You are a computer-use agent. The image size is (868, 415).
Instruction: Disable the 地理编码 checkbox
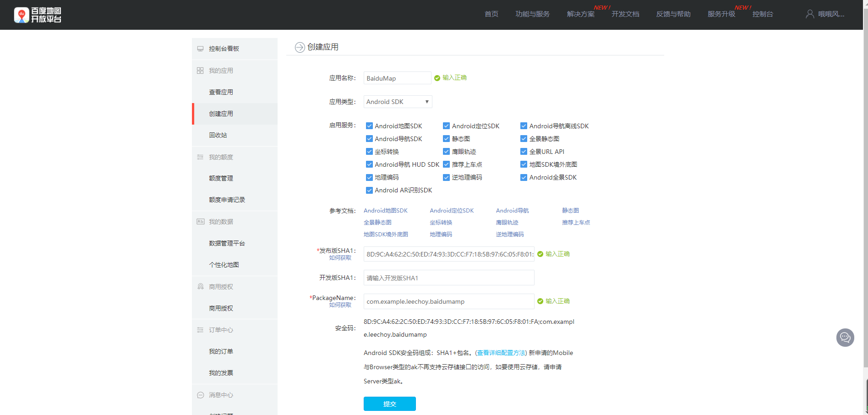click(x=369, y=177)
